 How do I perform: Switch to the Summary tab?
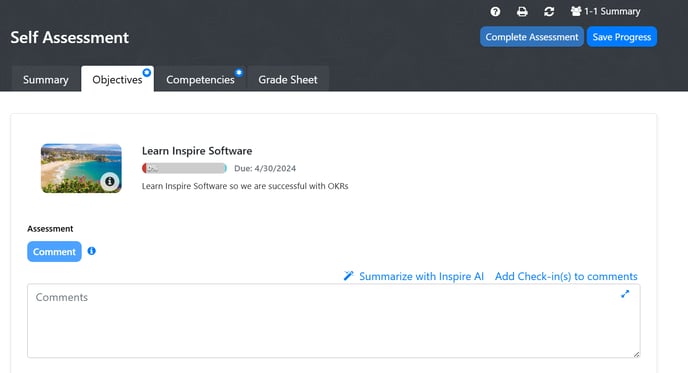coord(46,79)
